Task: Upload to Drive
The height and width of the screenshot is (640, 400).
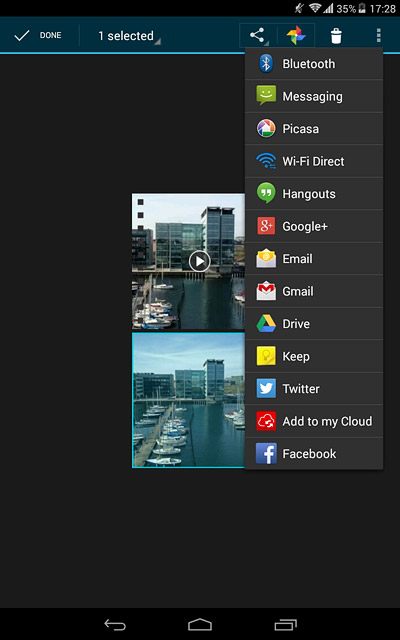Action: point(314,324)
